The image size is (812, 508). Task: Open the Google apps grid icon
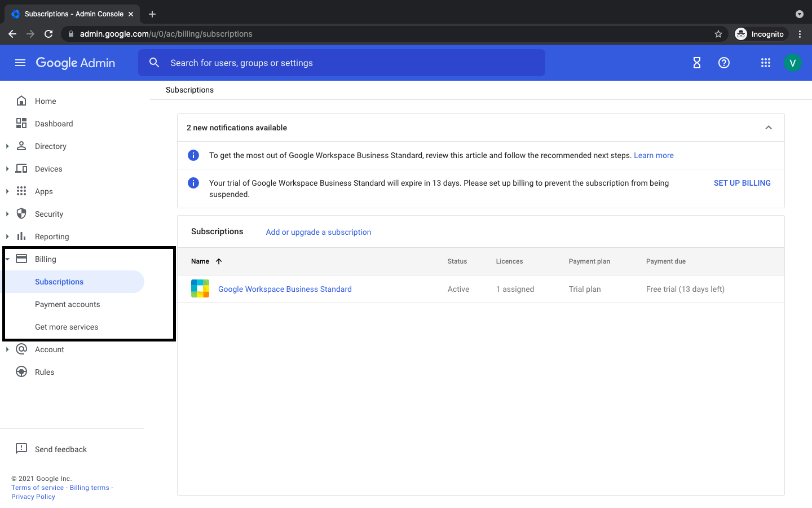click(x=765, y=63)
